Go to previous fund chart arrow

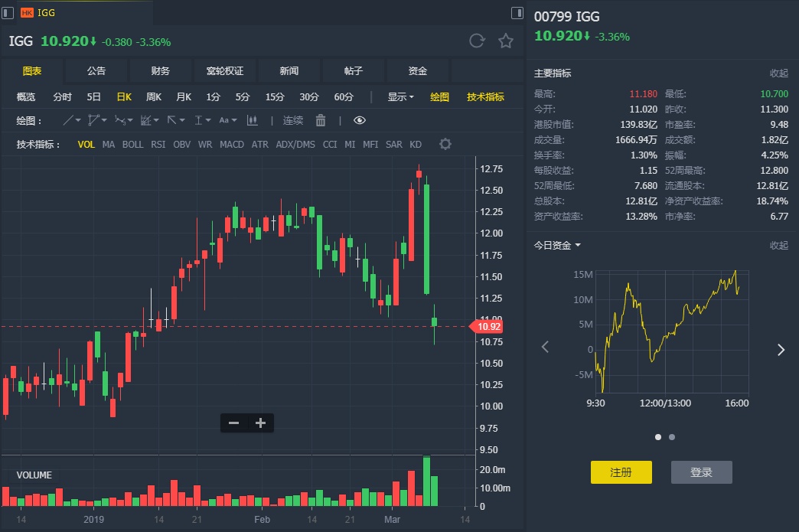point(545,348)
